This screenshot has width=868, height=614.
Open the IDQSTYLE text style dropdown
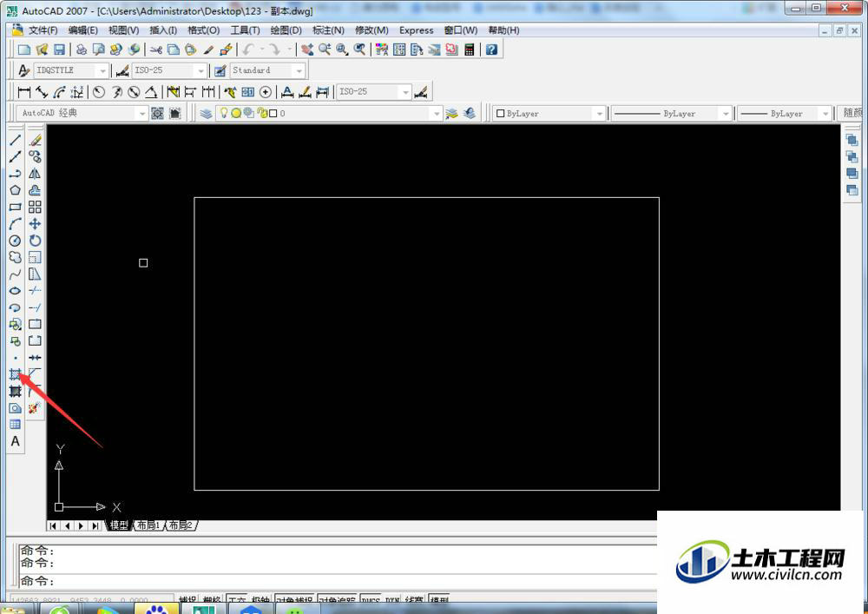click(102, 71)
